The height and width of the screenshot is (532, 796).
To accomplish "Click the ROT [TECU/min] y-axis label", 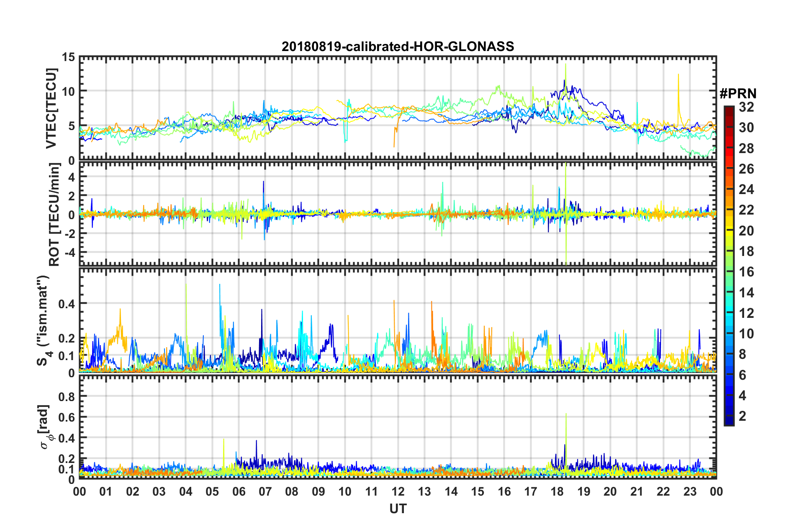I will click(54, 215).
